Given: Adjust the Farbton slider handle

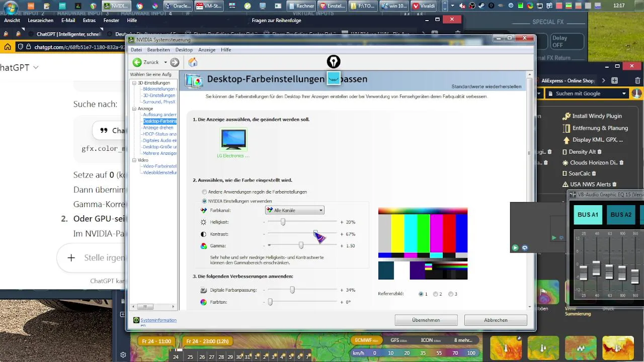Looking at the screenshot, I should [x=270, y=302].
